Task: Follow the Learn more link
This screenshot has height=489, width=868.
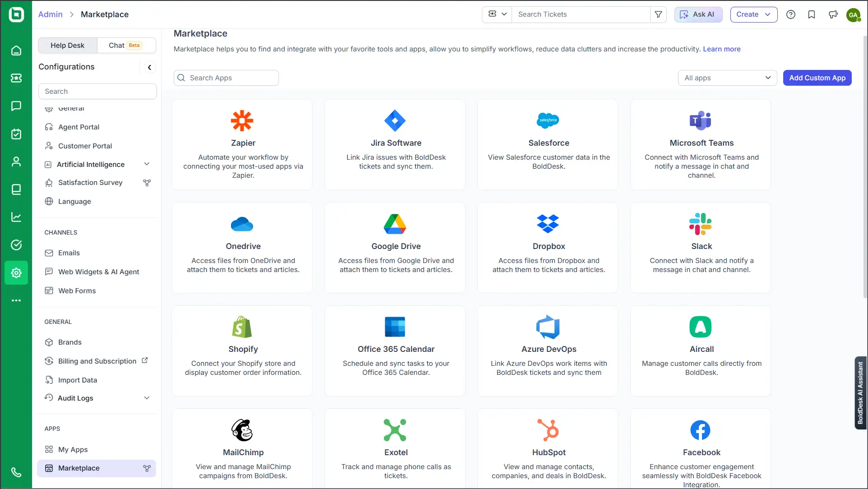Action: coord(721,49)
